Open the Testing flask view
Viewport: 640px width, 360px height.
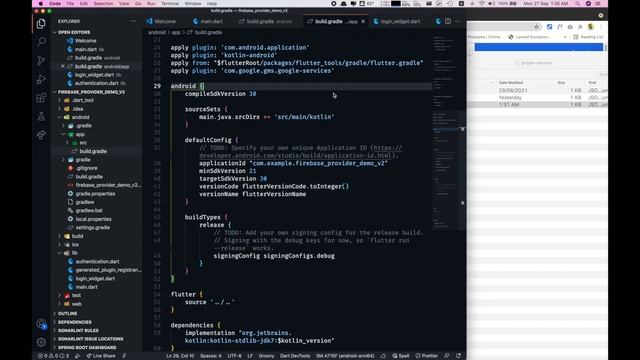click(x=41, y=117)
